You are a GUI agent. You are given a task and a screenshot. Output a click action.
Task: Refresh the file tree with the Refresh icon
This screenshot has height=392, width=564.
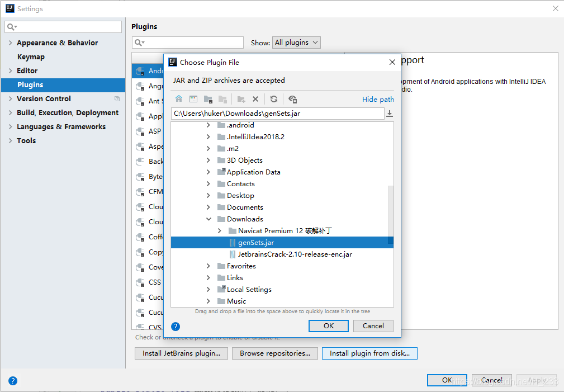[274, 99]
